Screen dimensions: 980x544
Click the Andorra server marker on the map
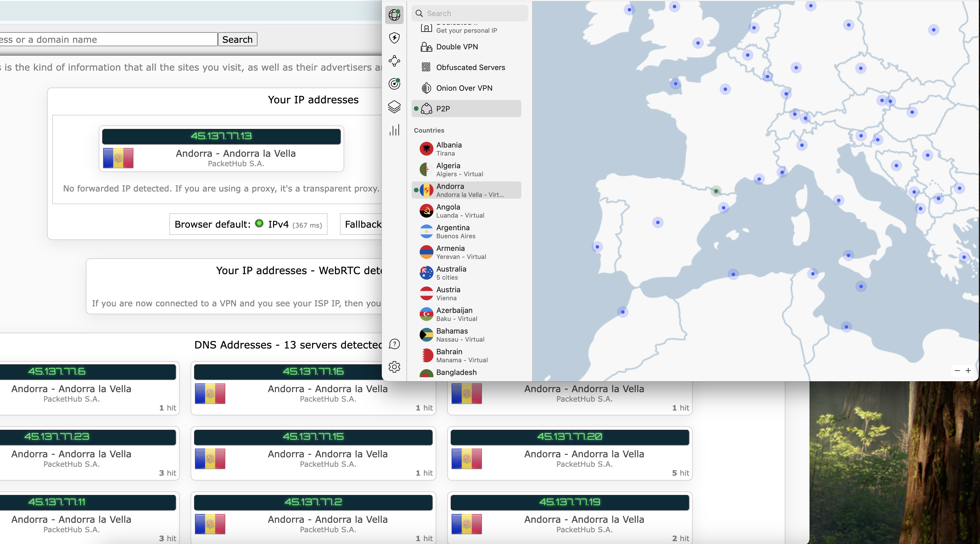[717, 192]
